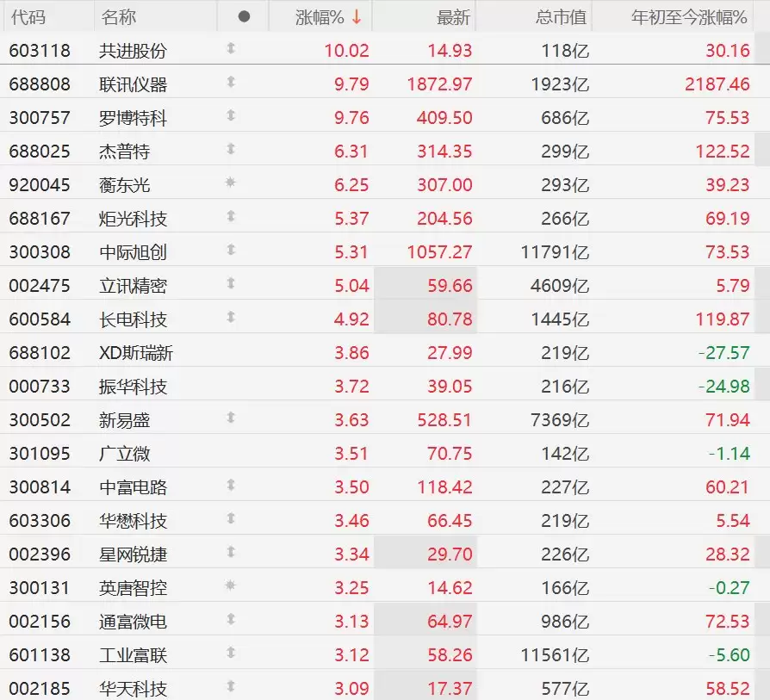Click market cap 1923亿
Image resolution: width=770 pixels, height=700 pixels.
point(560,84)
